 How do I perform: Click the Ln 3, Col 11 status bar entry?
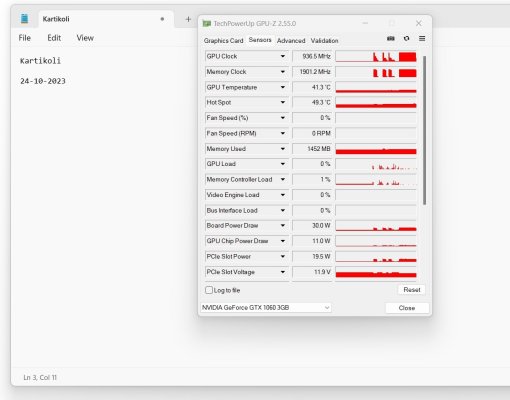(x=40, y=377)
